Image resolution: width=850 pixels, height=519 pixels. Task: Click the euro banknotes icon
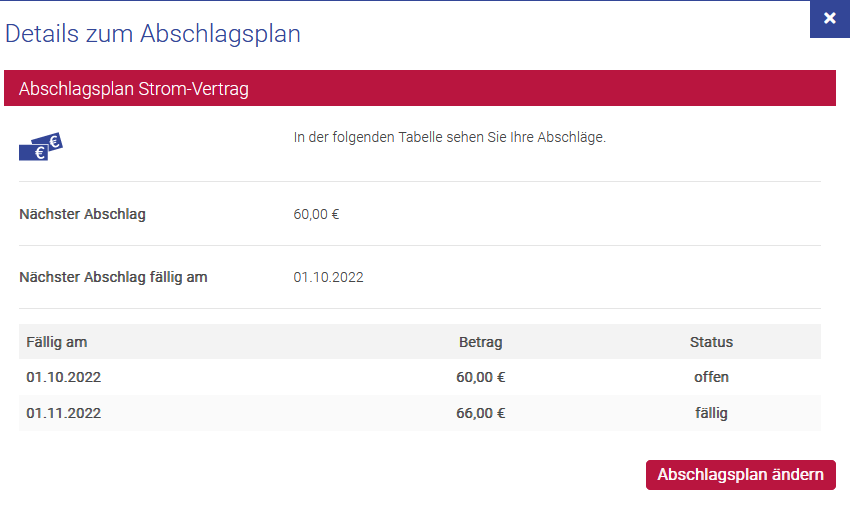point(40,146)
